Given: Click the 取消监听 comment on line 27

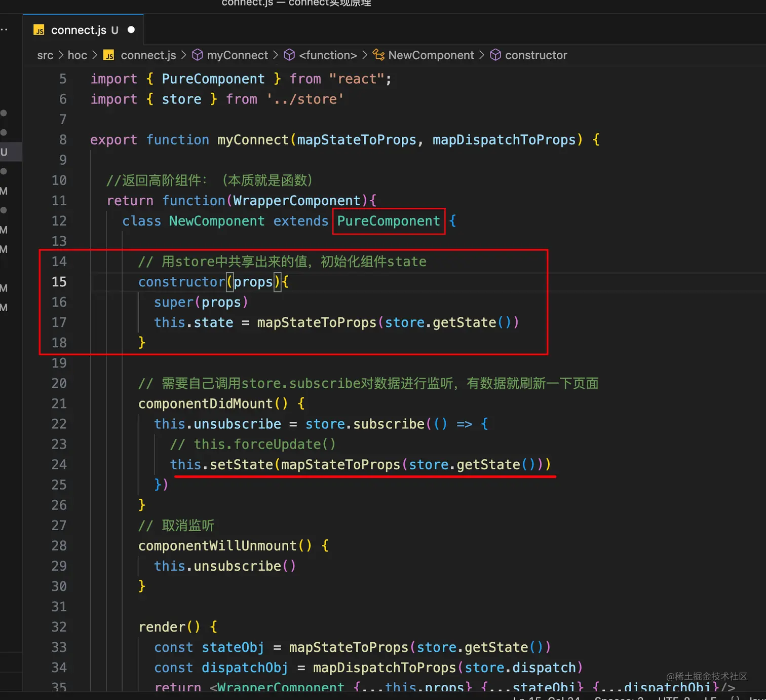Looking at the screenshot, I should tap(176, 526).
